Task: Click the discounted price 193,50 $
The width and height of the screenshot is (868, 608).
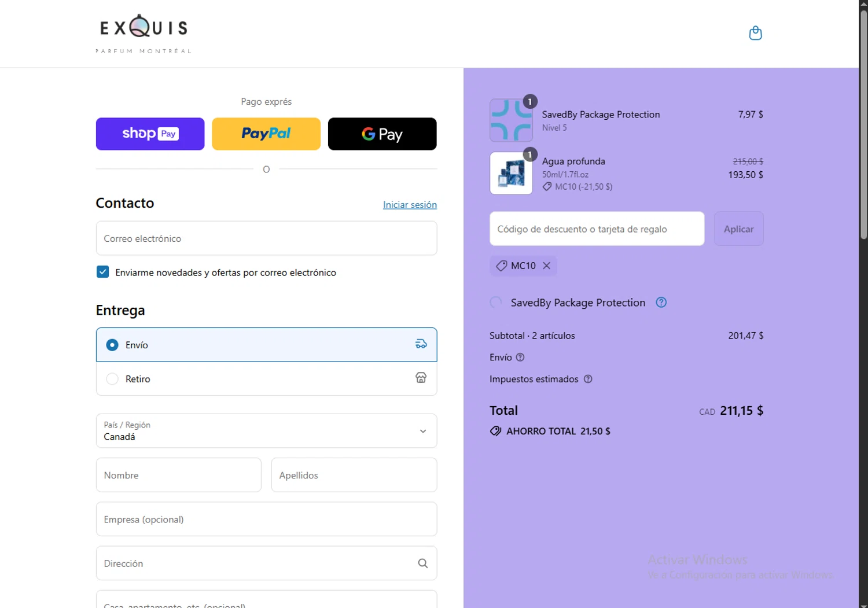Action: click(745, 175)
